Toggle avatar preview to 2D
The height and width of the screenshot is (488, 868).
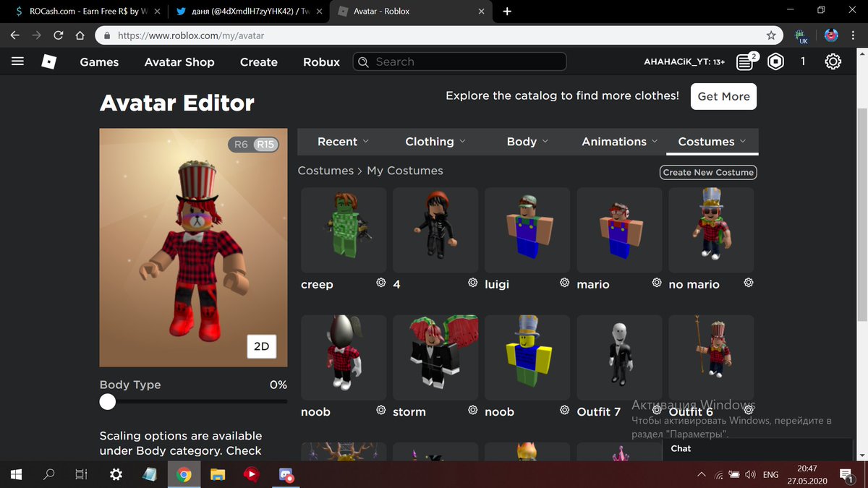click(x=261, y=346)
